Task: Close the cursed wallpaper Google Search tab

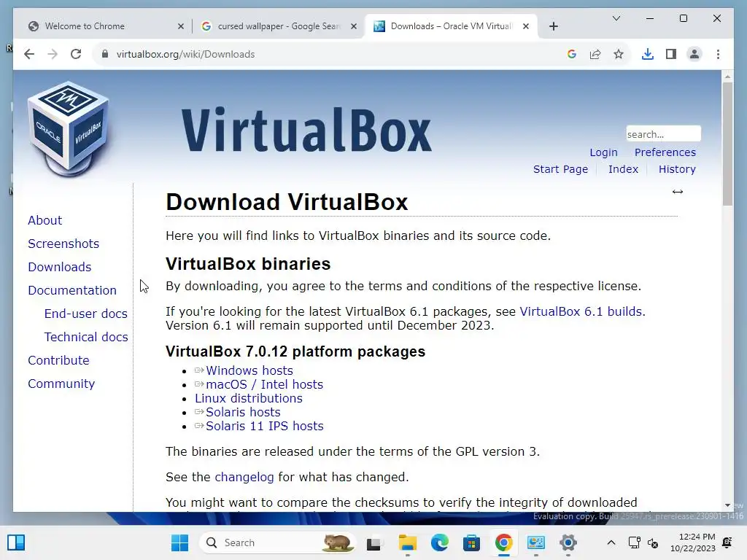Action: [x=354, y=26]
